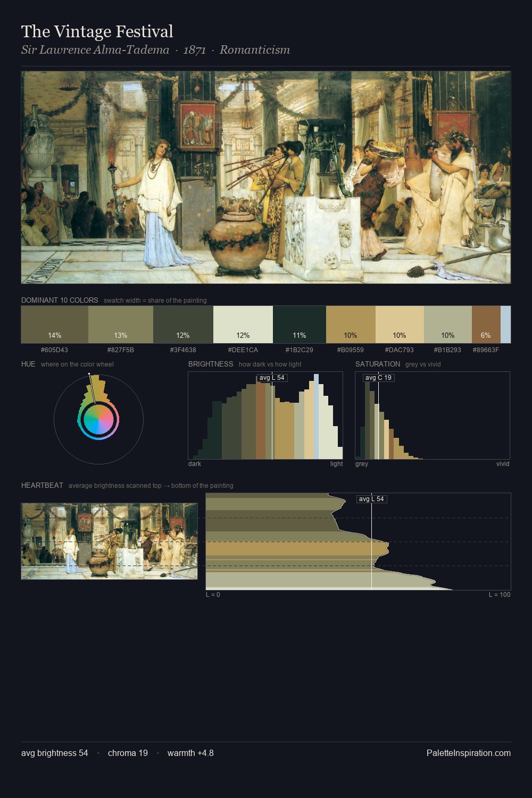Click the #B1B293 hex code text

tap(448, 350)
